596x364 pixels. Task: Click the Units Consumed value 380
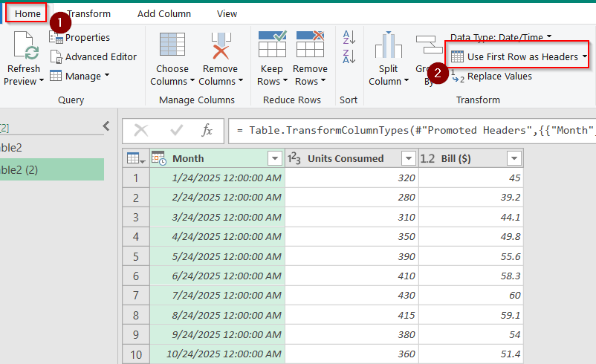pos(352,334)
